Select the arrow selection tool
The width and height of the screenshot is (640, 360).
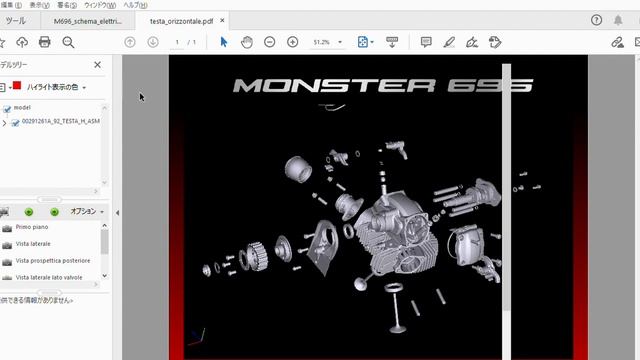point(224,42)
